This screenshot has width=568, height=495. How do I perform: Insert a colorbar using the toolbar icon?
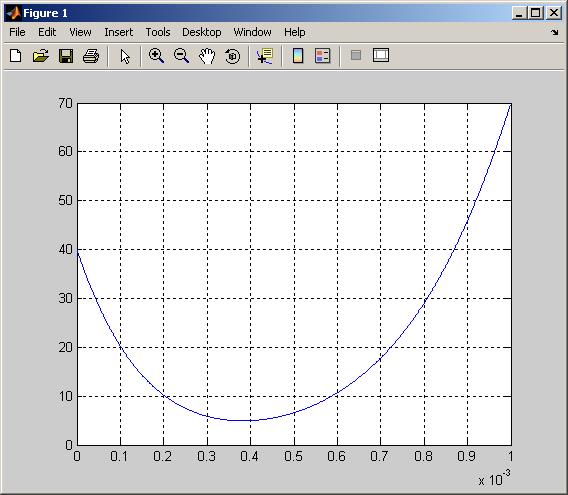pyautogui.click(x=298, y=56)
